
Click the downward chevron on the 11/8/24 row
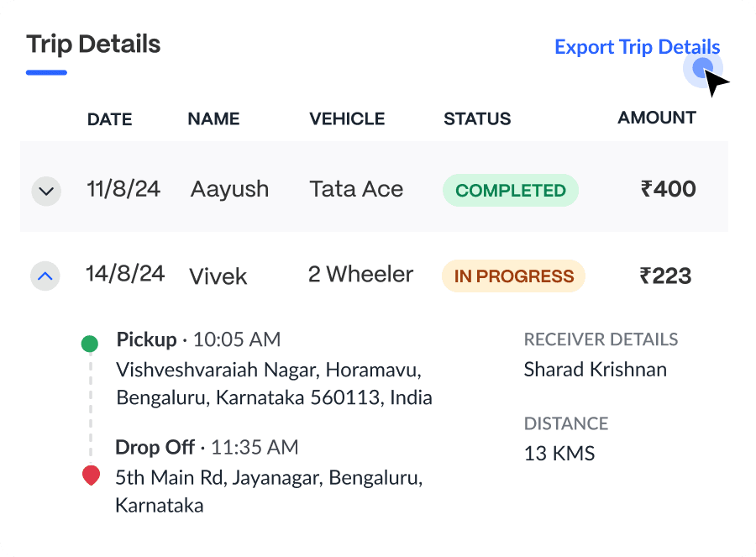(x=46, y=191)
